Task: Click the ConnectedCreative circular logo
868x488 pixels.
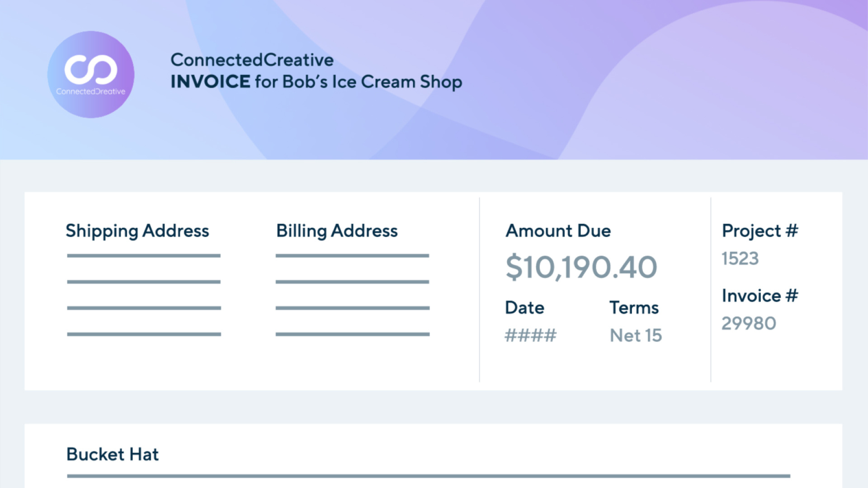Action: (x=91, y=75)
